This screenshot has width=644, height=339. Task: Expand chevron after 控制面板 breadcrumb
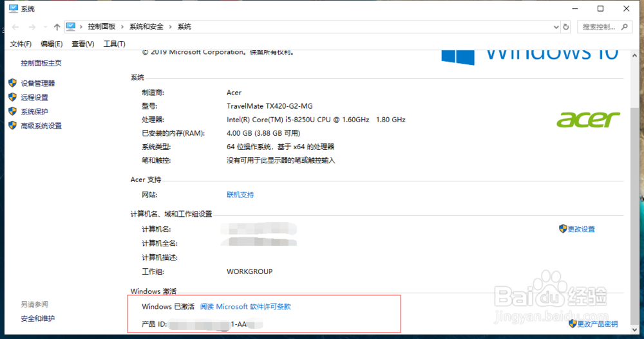122,26
